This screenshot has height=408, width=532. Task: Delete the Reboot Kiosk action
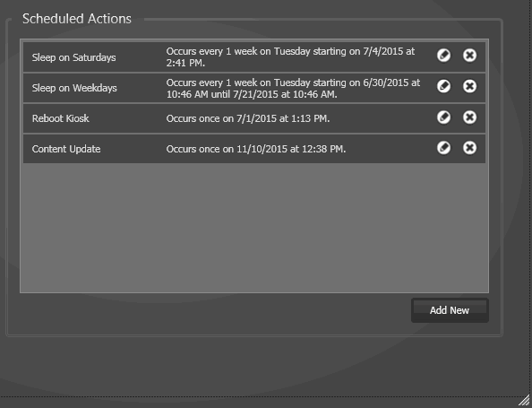469,117
